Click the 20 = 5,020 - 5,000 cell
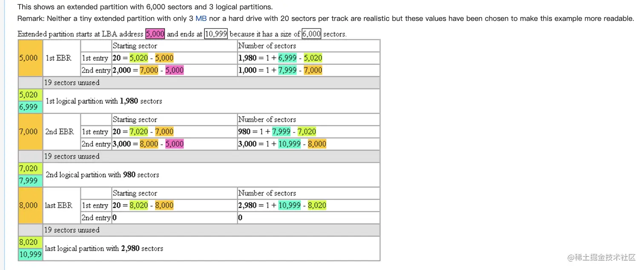This screenshot has width=644, height=270. tap(174, 58)
